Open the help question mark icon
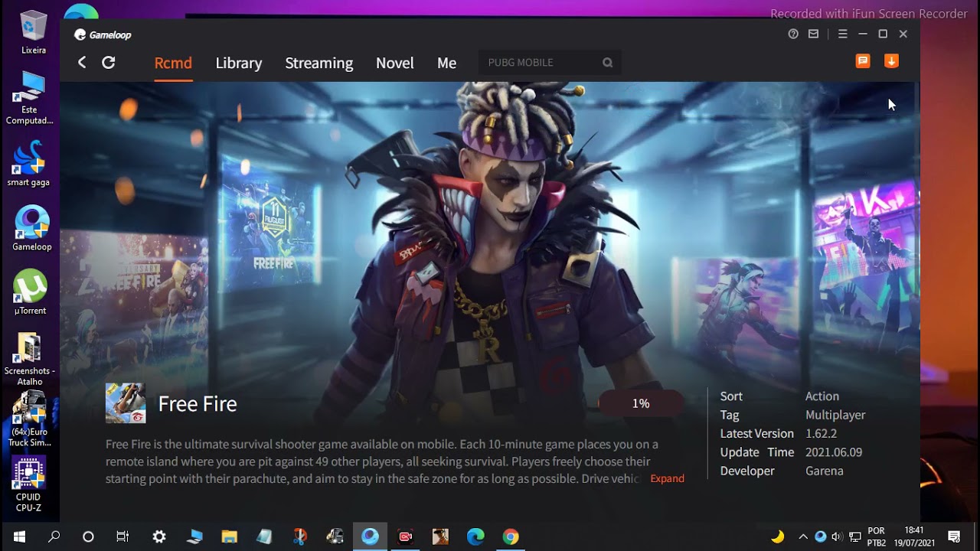This screenshot has width=980, height=551. [x=793, y=34]
